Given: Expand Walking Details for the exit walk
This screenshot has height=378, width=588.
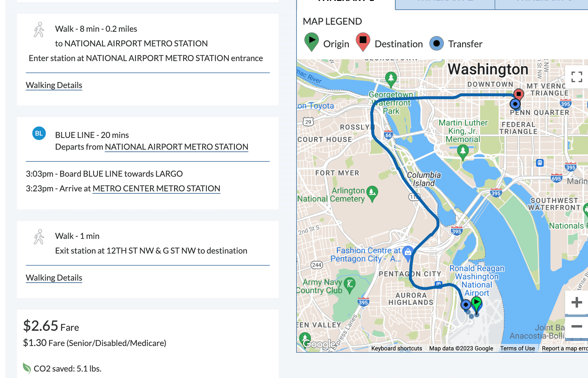Looking at the screenshot, I should (x=54, y=277).
